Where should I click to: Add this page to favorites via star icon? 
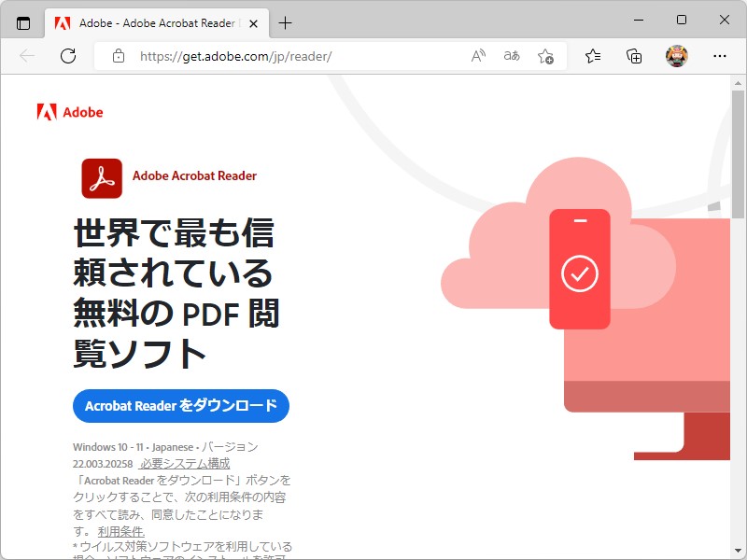click(544, 56)
